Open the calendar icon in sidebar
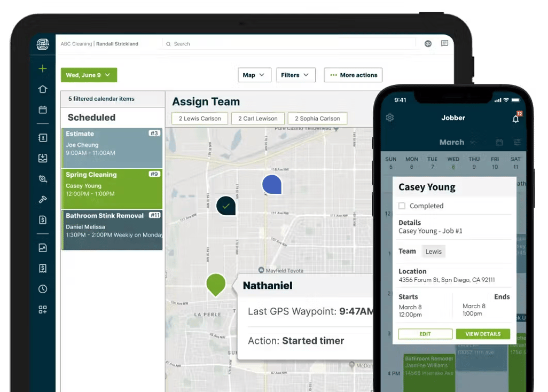 (x=43, y=109)
